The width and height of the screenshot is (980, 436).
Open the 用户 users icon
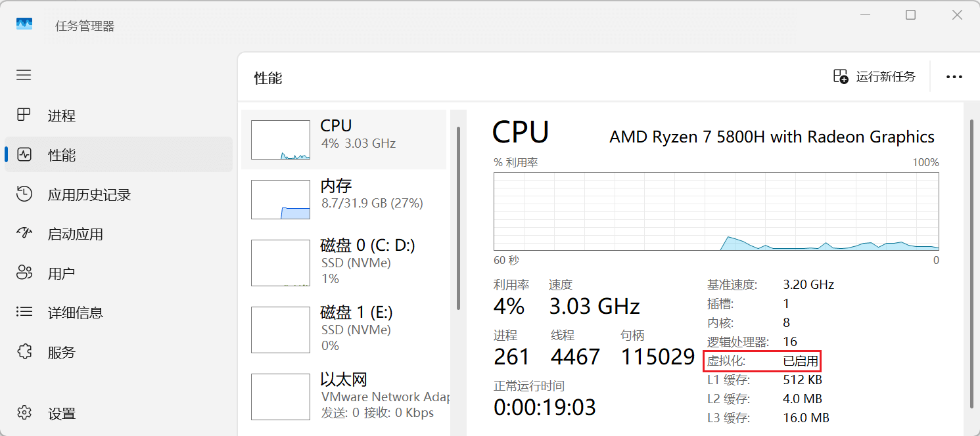coord(24,273)
